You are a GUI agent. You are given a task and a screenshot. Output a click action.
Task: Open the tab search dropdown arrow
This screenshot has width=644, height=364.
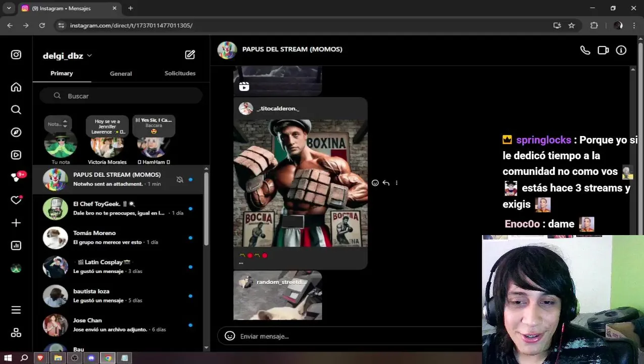coord(9,8)
